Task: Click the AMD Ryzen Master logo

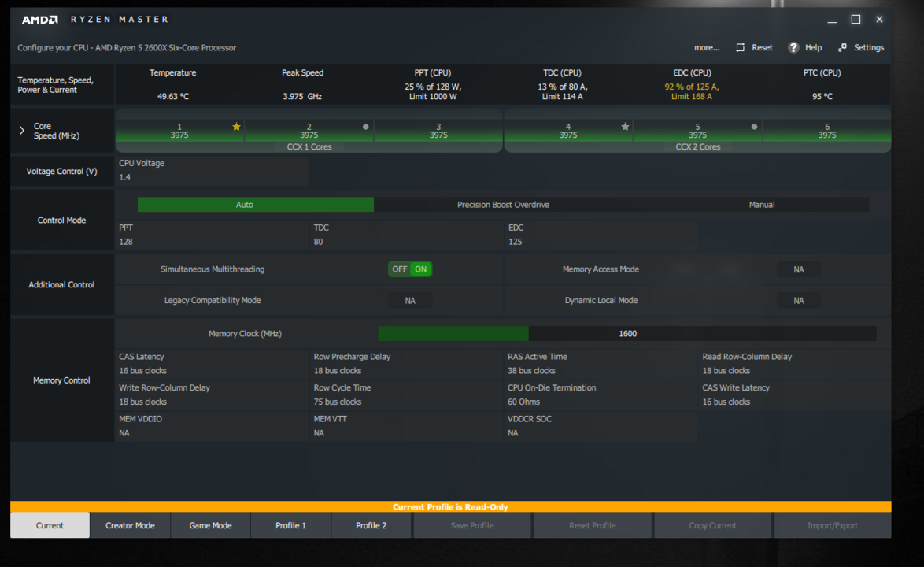Action: [x=95, y=20]
